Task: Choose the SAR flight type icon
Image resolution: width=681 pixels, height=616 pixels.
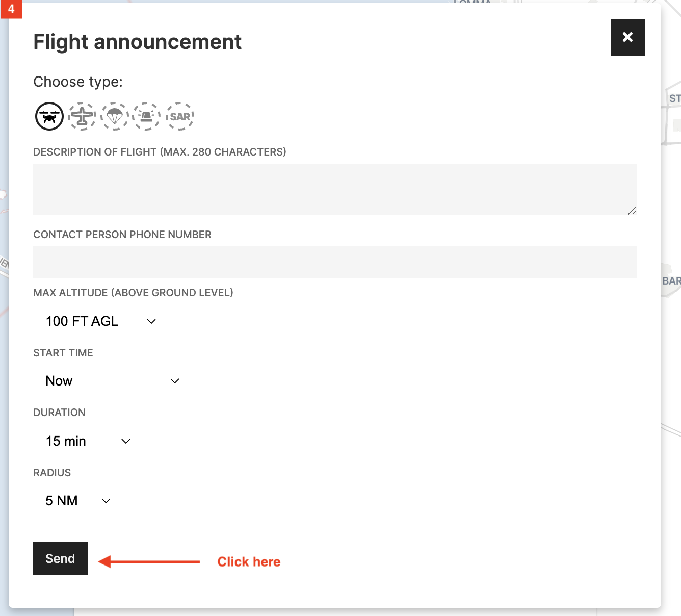Action: (x=180, y=116)
